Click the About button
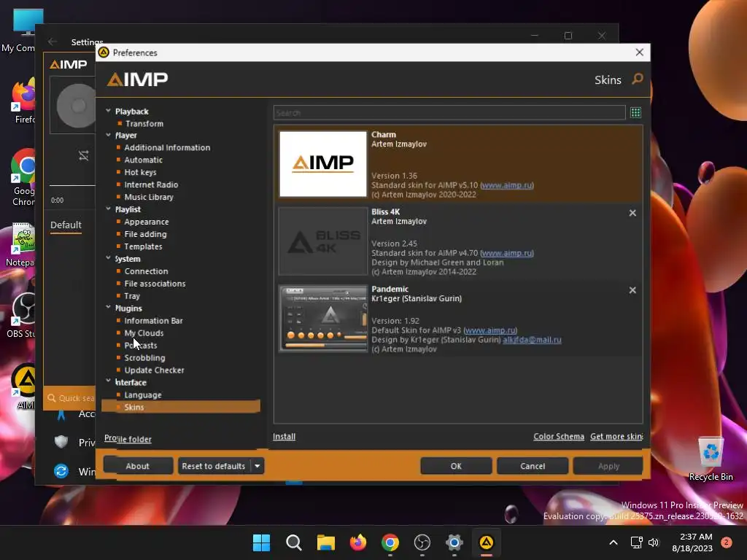The height and width of the screenshot is (560, 747). click(138, 466)
